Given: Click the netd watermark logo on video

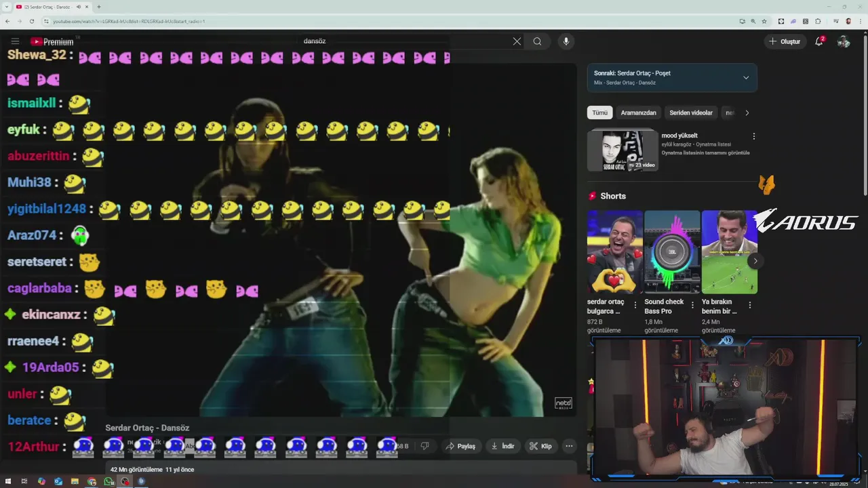Looking at the screenshot, I should [x=564, y=403].
